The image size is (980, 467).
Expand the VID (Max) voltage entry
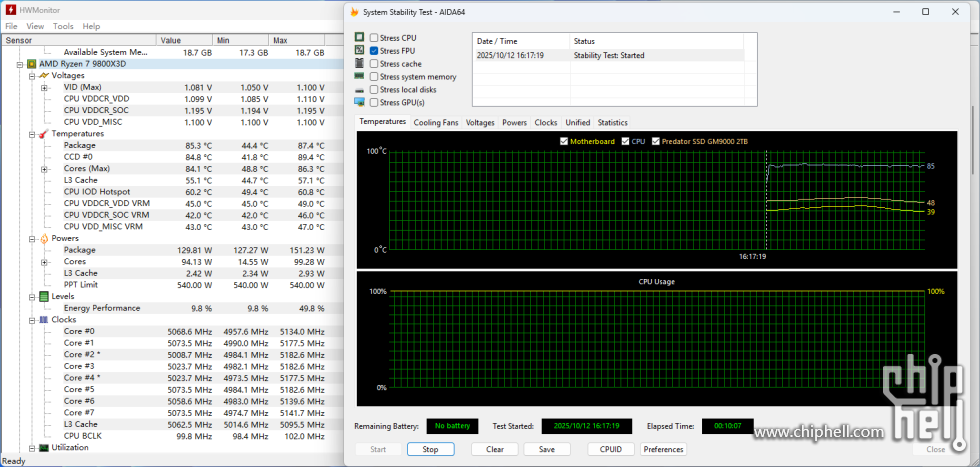pos(44,87)
